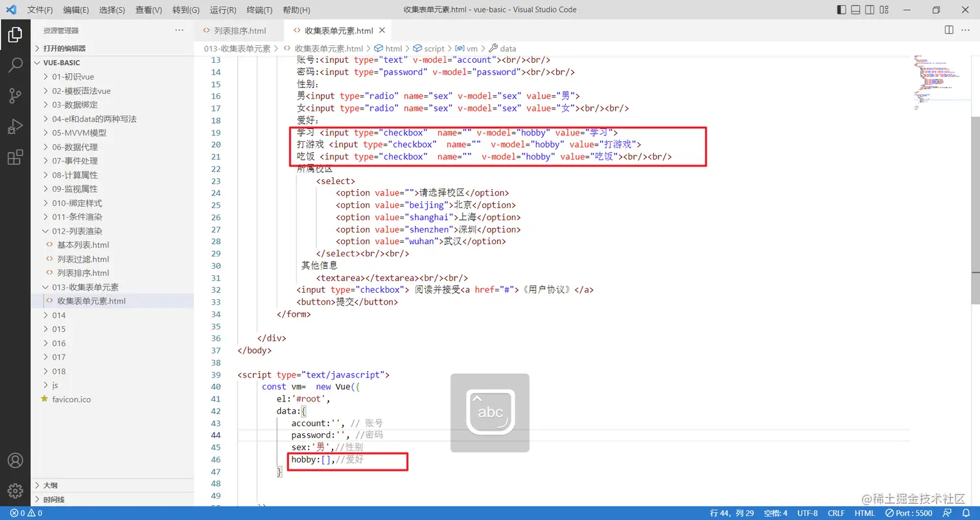This screenshot has height=520, width=980.
Task: Click the vm breadcrumb segment
Action: point(466,49)
